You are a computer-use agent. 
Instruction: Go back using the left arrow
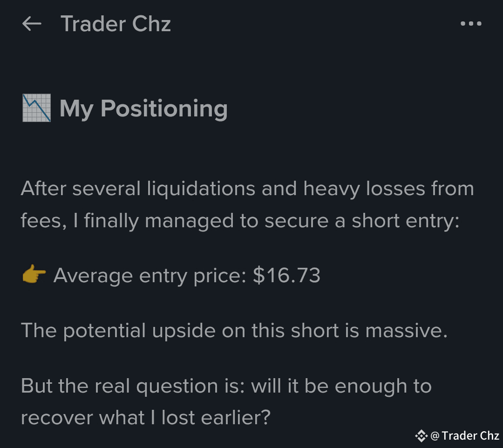pos(32,24)
